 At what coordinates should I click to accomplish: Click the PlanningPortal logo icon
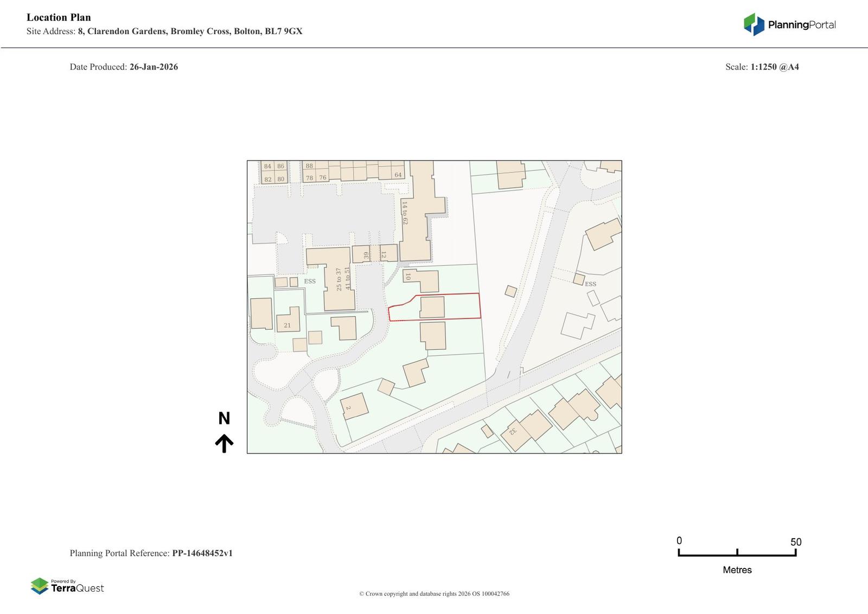pyautogui.click(x=754, y=24)
